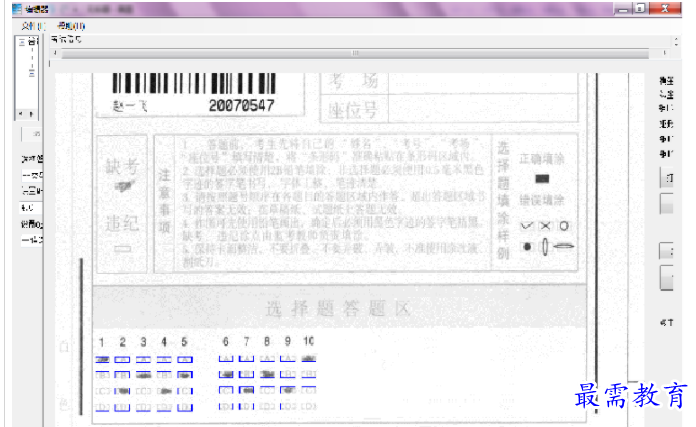Collapse the root node in the tree panel
696x427 pixels.
point(22,42)
